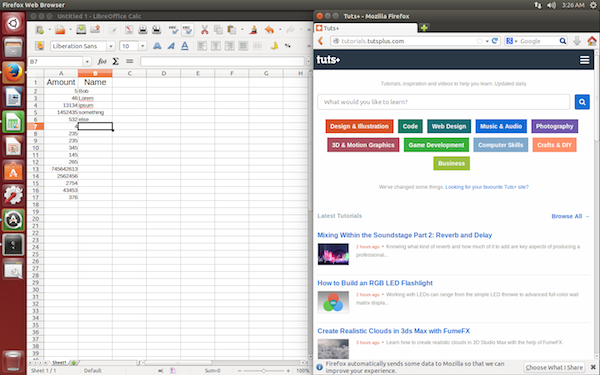
Task: Open Print Preview in Calc toolbar
Action: point(157,29)
